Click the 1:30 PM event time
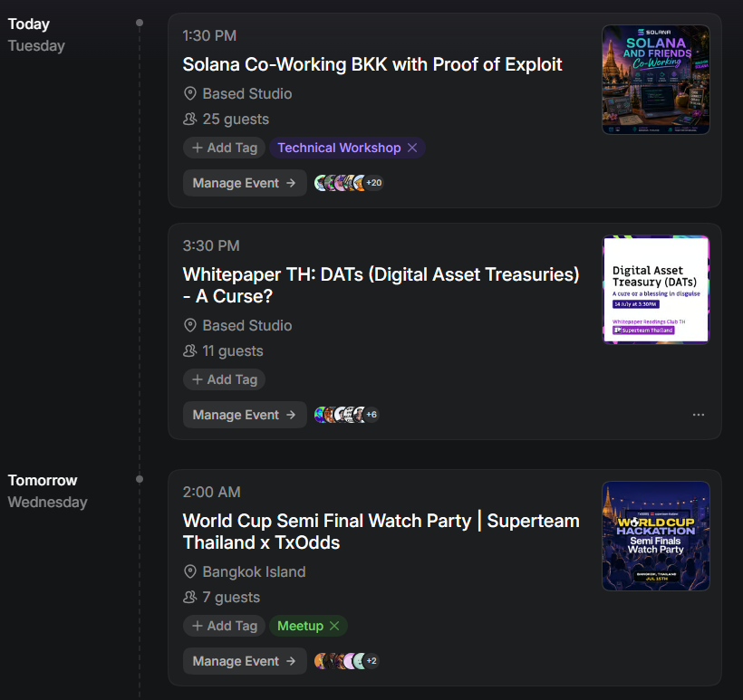The height and width of the screenshot is (700, 743). point(209,36)
